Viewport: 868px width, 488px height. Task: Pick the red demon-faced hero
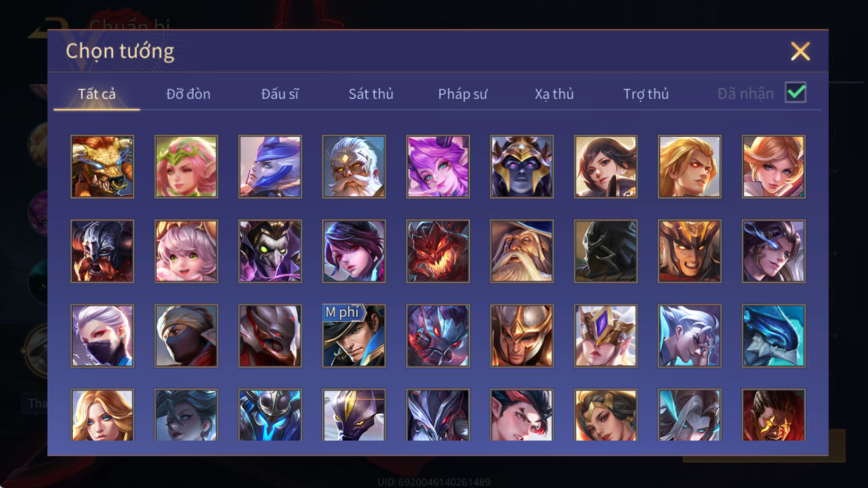click(x=438, y=251)
